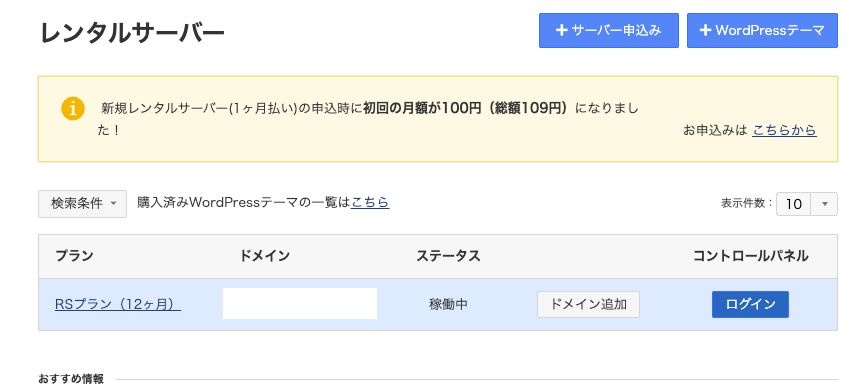Expand the 検索条件 dropdown

click(82, 204)
